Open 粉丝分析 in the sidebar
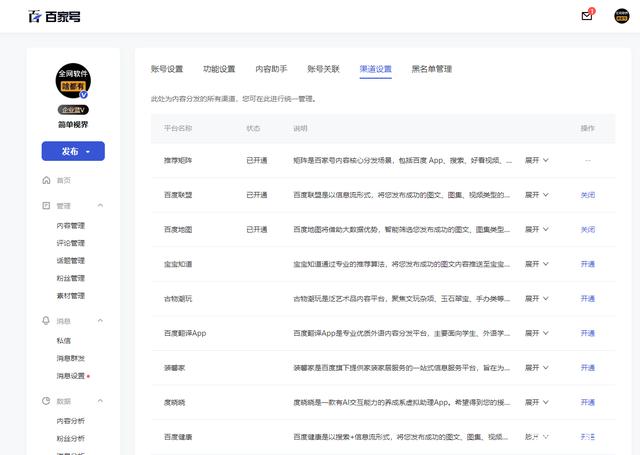 click(71, 439)
